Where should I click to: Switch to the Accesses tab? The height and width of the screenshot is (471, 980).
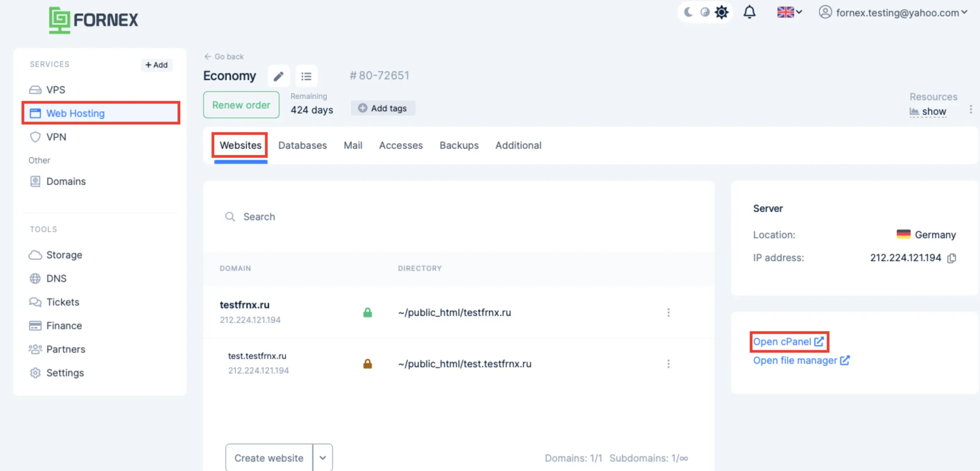coord(401,145)
